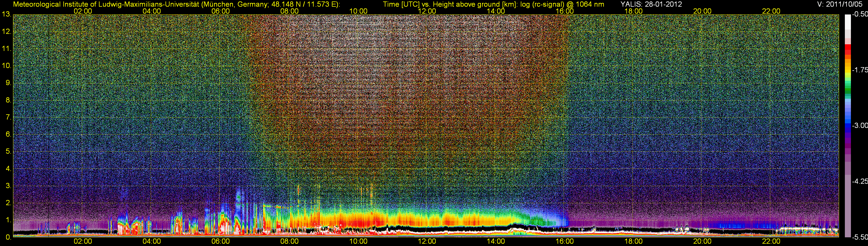Screen dimensions: 868x246
Task: Pick the -5.50 value on the color scale
Action: [860, 237]
